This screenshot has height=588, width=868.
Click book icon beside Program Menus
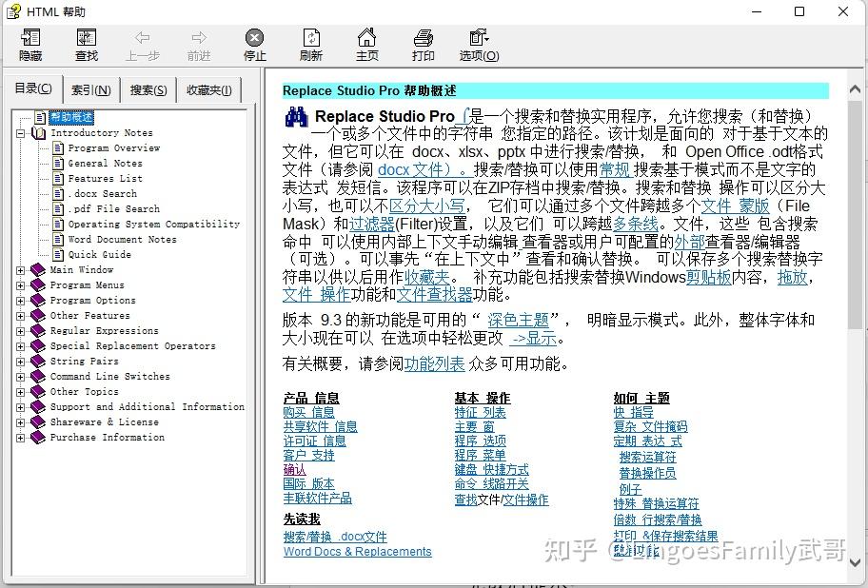tap(38, 284)
